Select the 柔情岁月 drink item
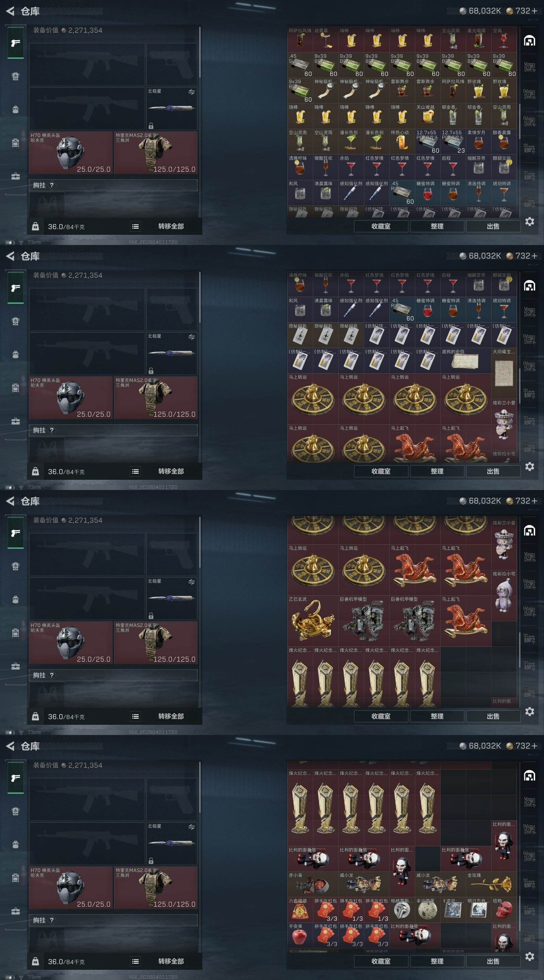This screenshot has width=544, height=980. pyautogui.click(x=479, y=142)
